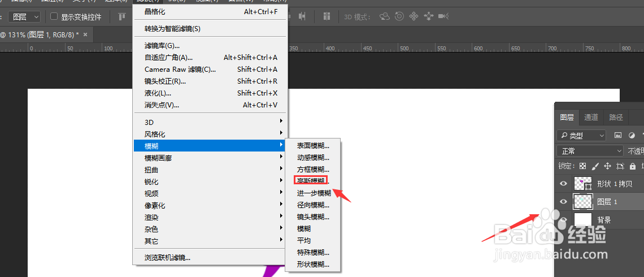Image resolution: width=644 pixels, height=277 pixels.
Task: Open the 正常 blend mode dropdown
Action: [x=590, y=151]
